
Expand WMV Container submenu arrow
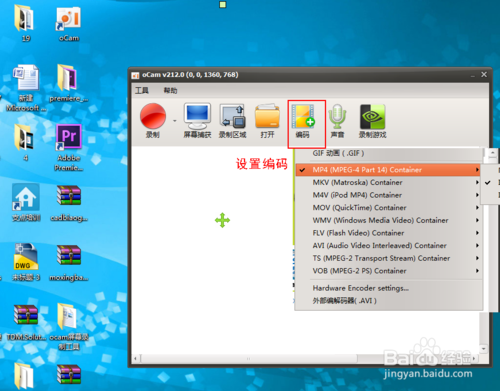click(x=477, y=220)
